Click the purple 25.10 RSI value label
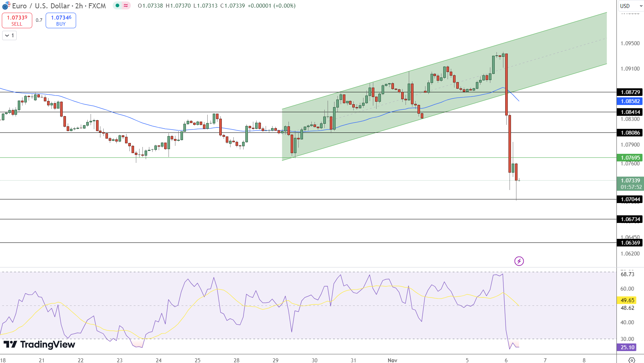This screenshot has width=644, height=363. [x=627, y=347]
